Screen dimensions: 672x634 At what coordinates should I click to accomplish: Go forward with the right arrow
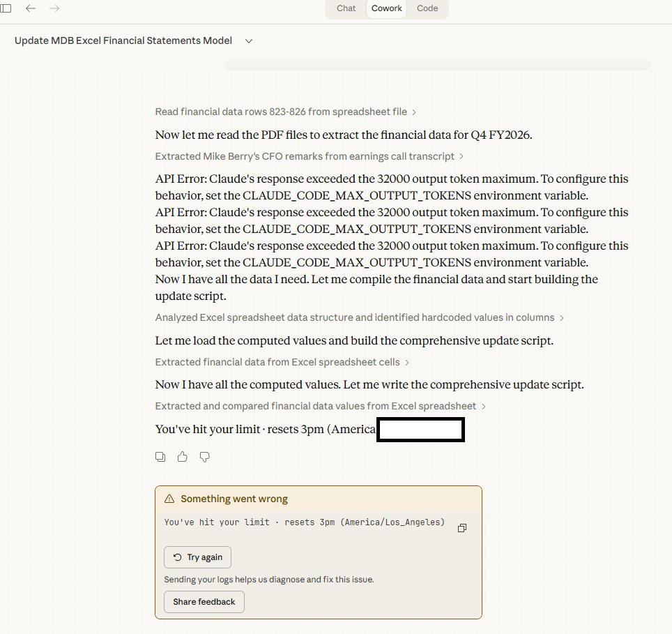coord(54,8)
